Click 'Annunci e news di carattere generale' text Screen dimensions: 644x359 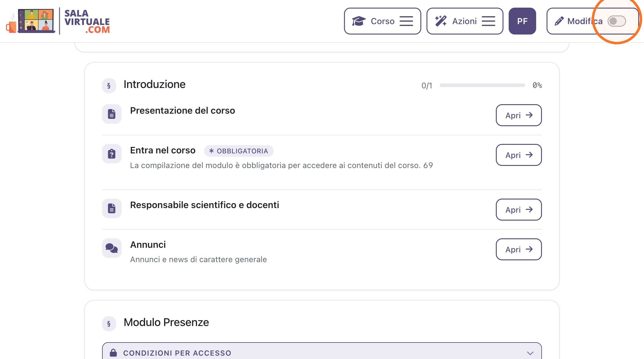coord(198,259)
